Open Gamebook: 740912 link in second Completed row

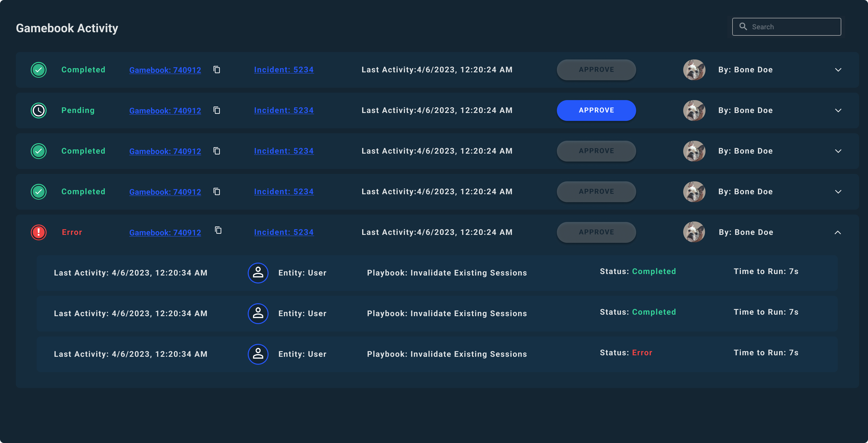[165, 151]
